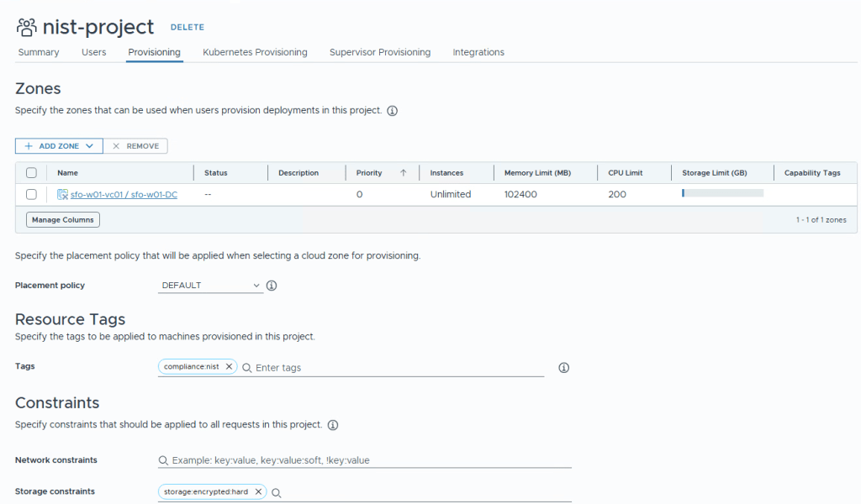
Task: Click the info icon beside Placement policy dropdown
Action: 272,286
